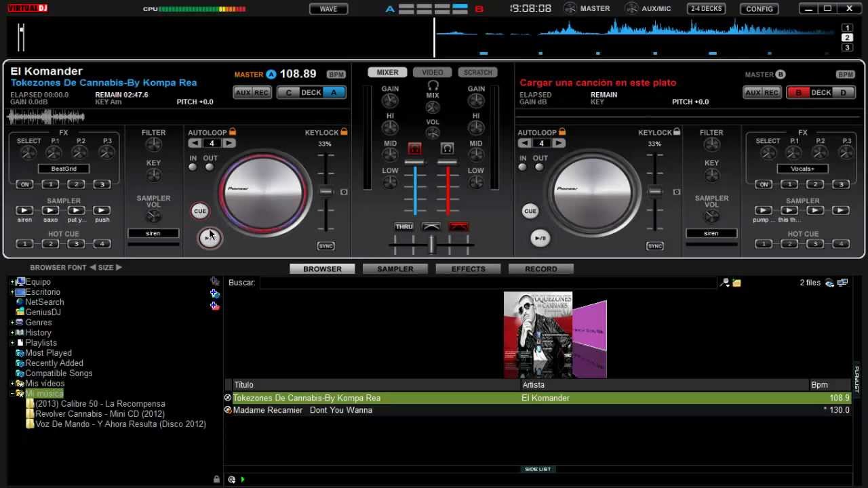Screen dimensions: 868x488
Task: Click the THRU crossfader curve button
Action: [x=404, y=226]
